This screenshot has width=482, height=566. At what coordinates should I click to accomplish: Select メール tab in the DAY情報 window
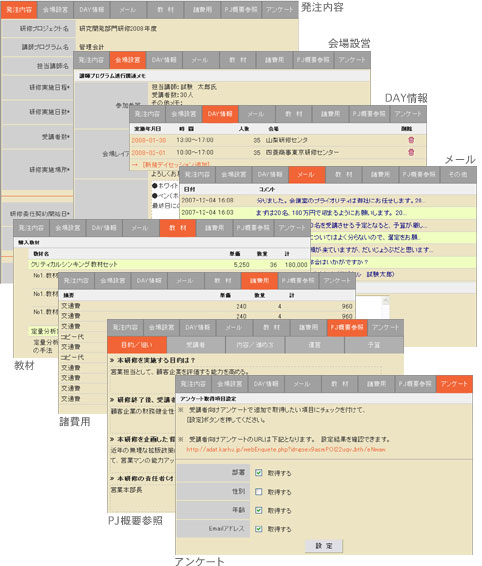pyautogui.click(x=256, y=114)
